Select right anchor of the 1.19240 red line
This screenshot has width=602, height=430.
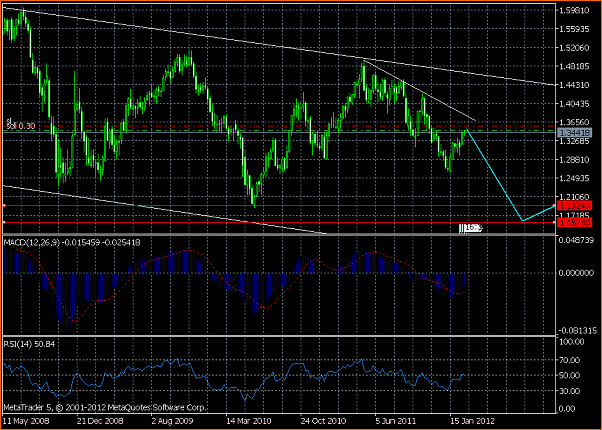tap(554, 206)
